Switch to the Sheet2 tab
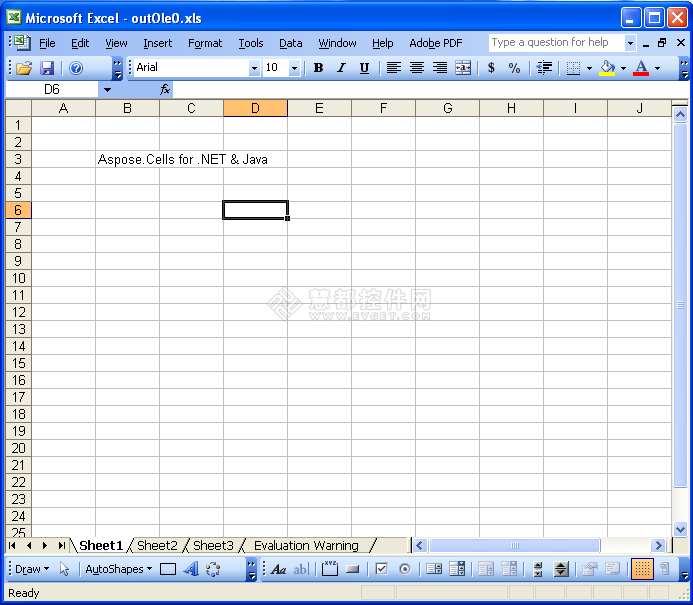 tap(157, 545)
